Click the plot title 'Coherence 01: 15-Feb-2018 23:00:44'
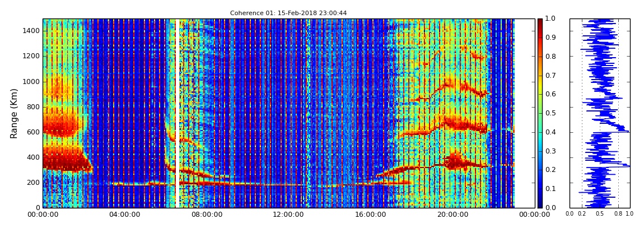The height and width of the screenshot is (228, 644). click(288, 13)
